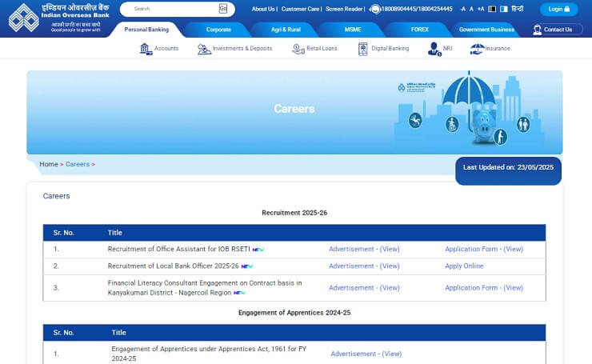This screenshot has height=364, width=592.
Task: Go to Home in the breadcrumb
Action: tap(49, 164)
